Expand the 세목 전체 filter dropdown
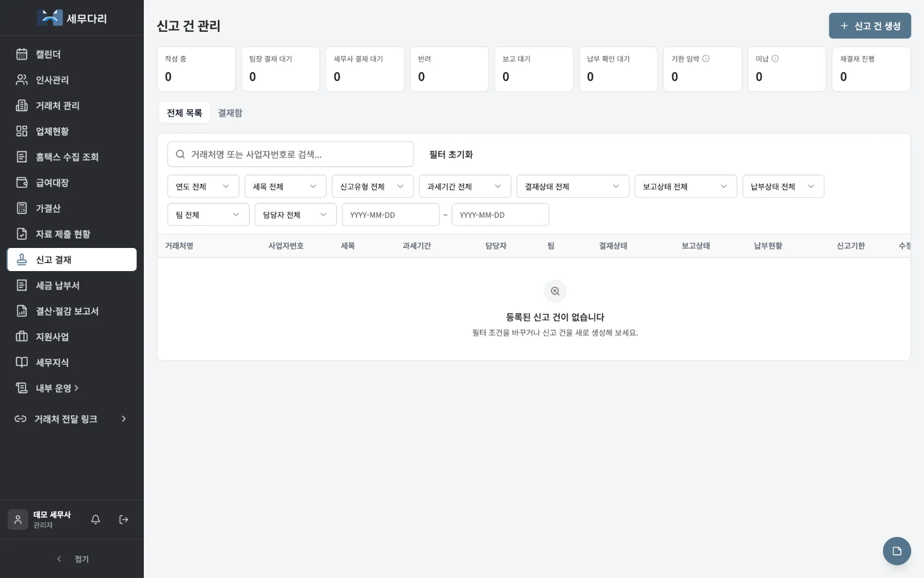924x578 pixels. 285,186
